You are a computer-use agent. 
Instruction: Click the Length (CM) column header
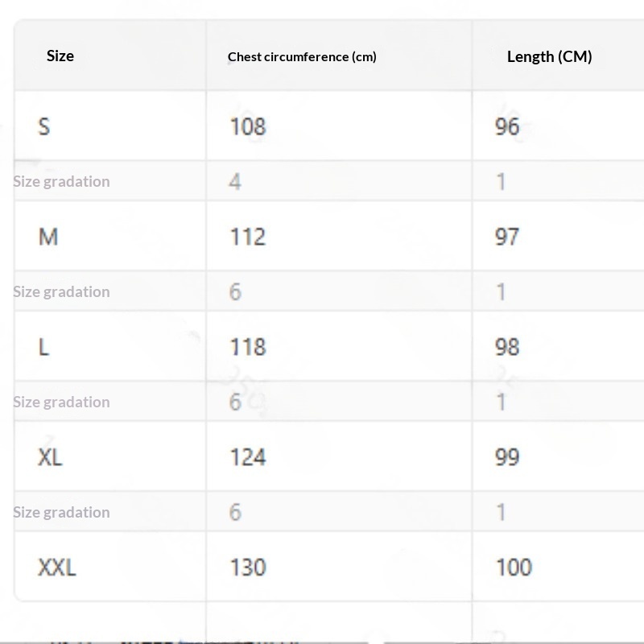pos(549,56)
